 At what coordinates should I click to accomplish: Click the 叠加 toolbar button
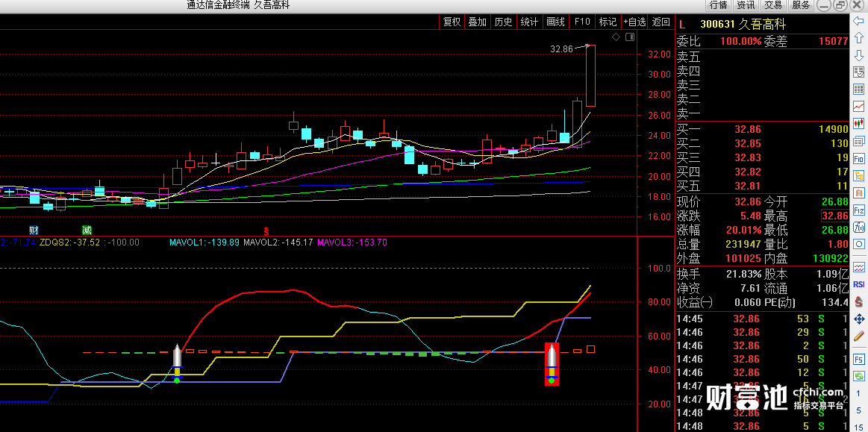(478, 22)
